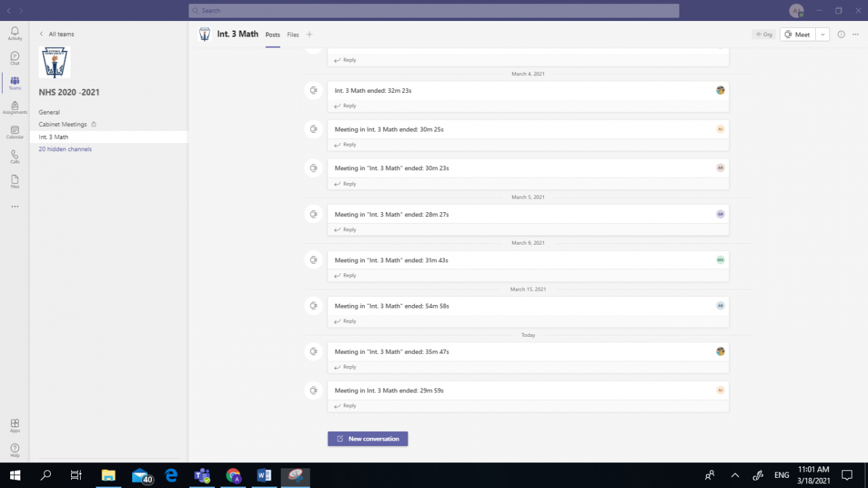Open the Activity feed in the left rail
868x488 pixels.
(14, 33)
